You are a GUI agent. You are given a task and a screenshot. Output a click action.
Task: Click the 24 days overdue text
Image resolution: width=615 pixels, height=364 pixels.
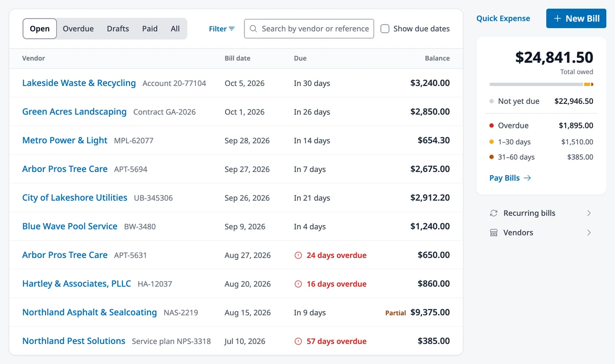click(x=337, y=255)
